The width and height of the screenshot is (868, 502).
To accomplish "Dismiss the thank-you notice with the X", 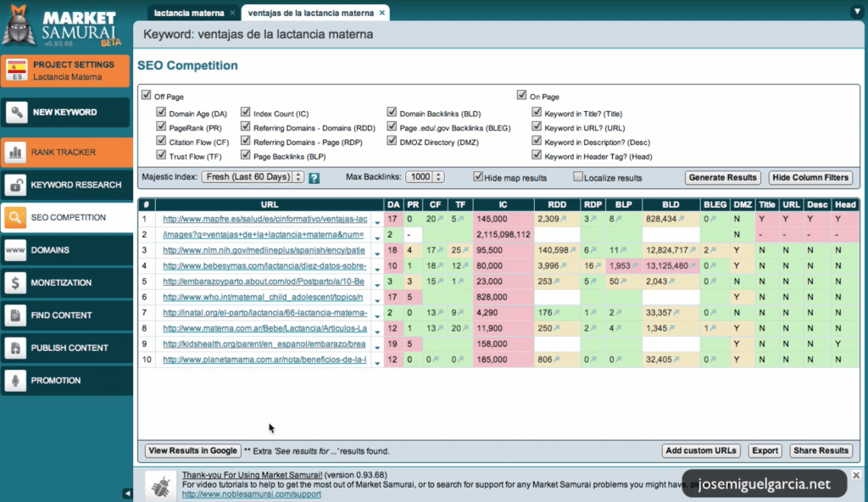I will click(x=856, y=476).
